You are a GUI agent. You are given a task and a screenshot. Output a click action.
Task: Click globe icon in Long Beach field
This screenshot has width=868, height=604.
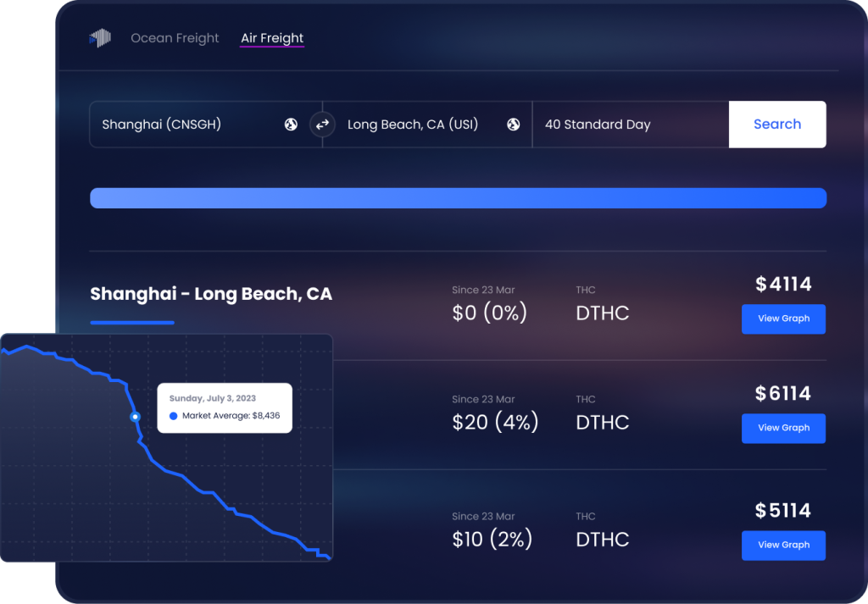pyautogui.click(x=513, y=125)
